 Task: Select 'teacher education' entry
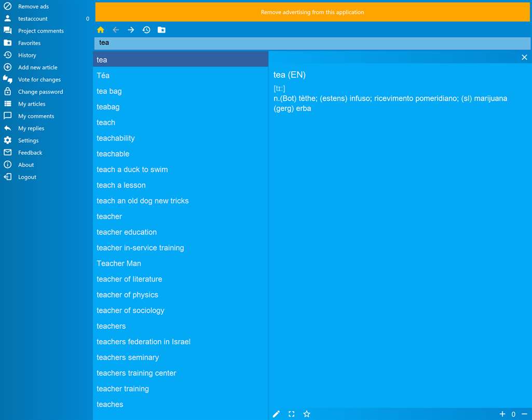[x=181, y=232]
